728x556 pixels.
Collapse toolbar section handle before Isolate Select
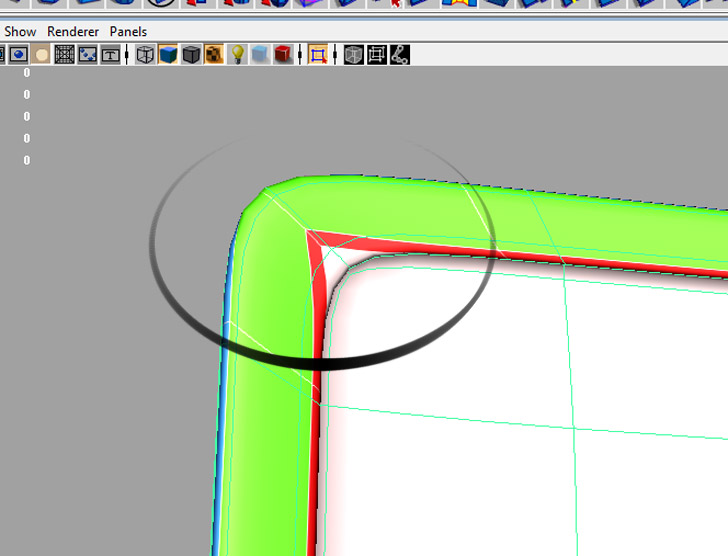tap(300, 55)
